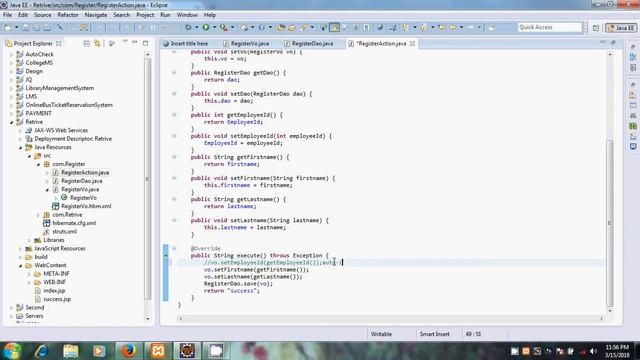Open Firefox from the taskbar
The width and height of the screenshot is (640, 360).
[129, 351]
